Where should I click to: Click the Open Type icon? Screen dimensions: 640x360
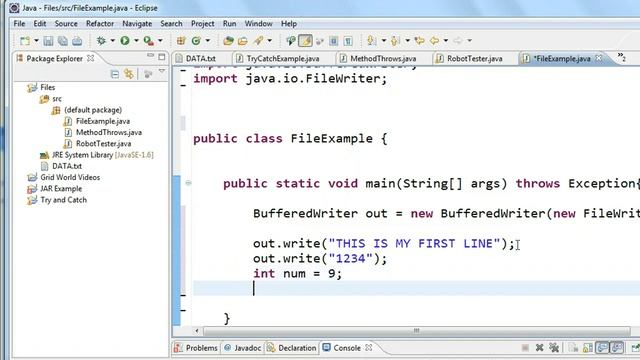point(228,40)
